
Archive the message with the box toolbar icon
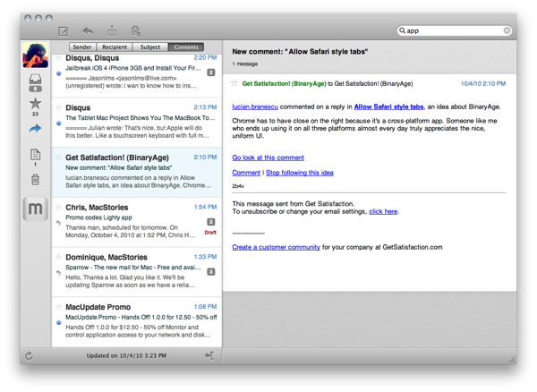[112, 30]
